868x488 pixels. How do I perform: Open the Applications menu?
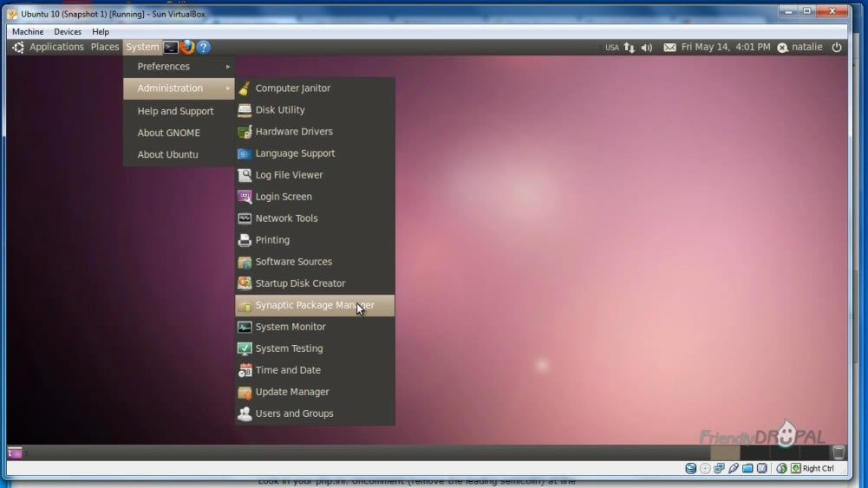click(x=56, y=47)
